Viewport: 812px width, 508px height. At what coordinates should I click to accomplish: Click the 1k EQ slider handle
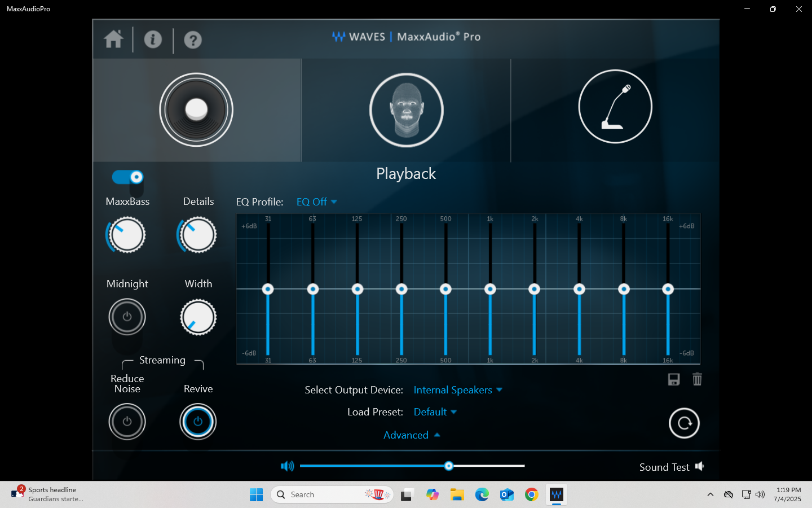point(490,289)
